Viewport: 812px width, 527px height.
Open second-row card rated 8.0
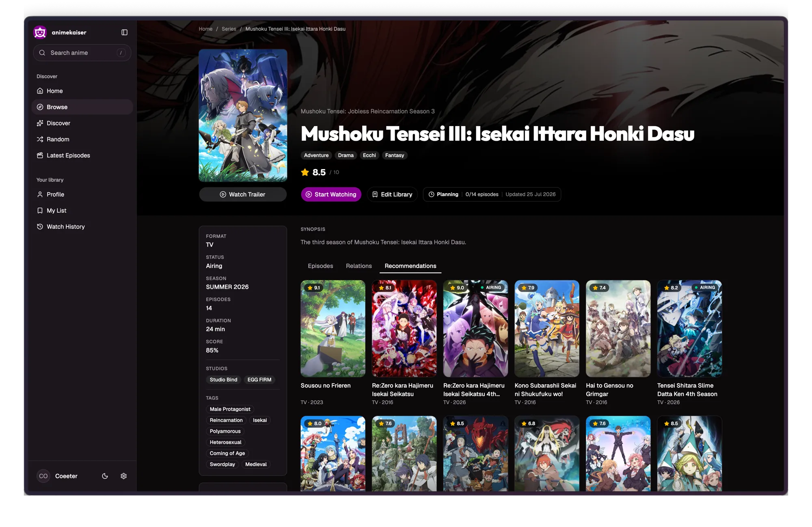[x=333, y=454]
